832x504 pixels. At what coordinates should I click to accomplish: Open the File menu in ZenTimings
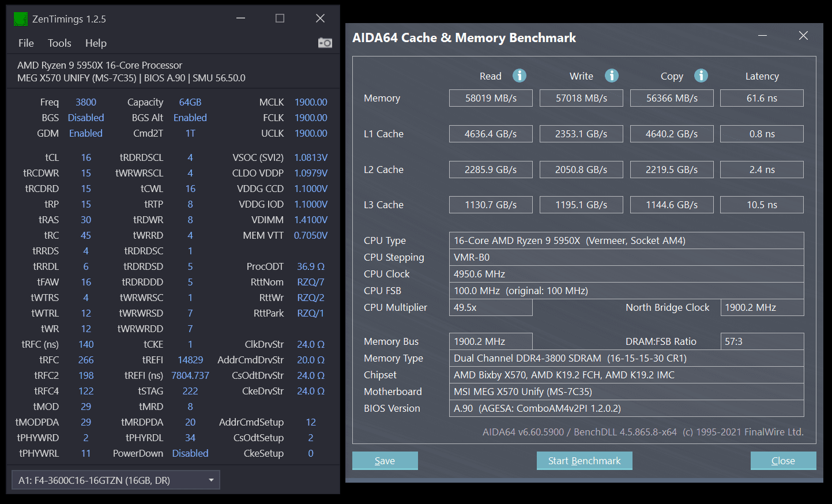click(x=26, y=43)
